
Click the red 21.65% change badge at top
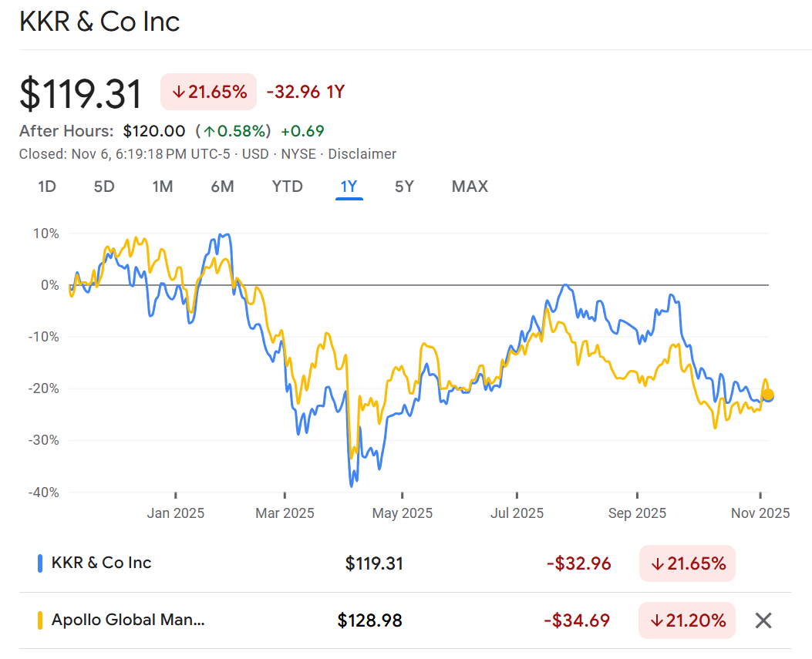coord(210,92)
